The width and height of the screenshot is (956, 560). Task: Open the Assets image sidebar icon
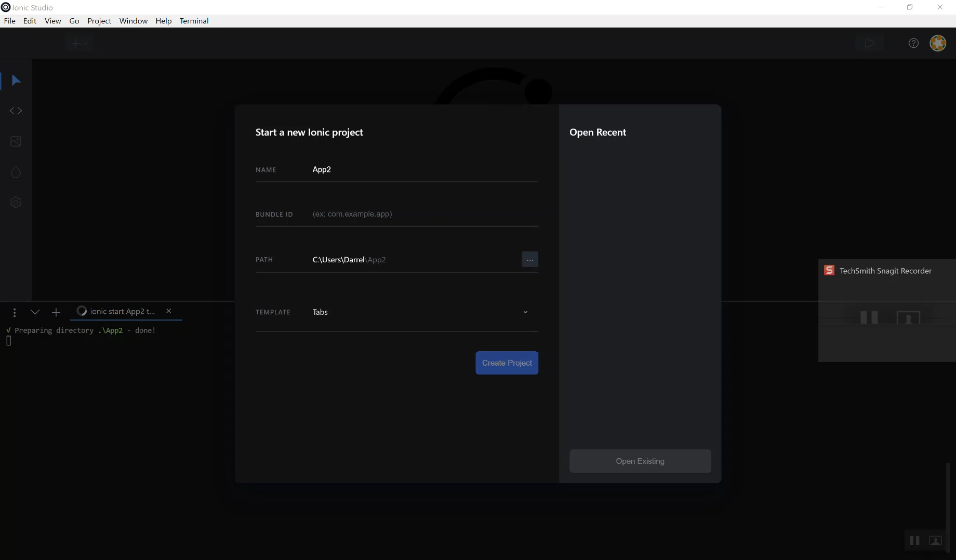16,141
